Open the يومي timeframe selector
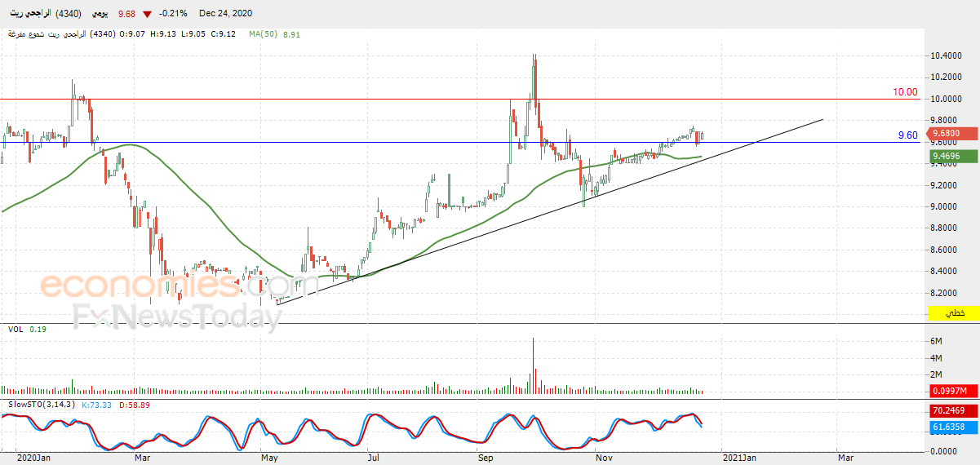Viewport: 980px width, 465px height. [98, 14]
